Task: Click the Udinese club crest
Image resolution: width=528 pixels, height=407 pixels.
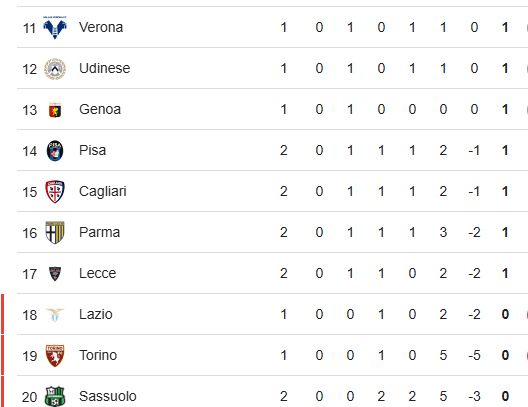Action: [55, 69]
